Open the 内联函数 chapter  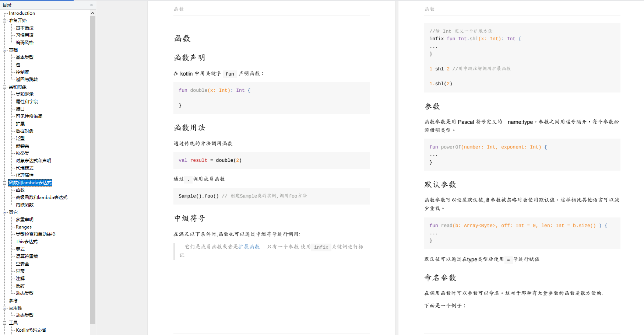tap(25, 205)
